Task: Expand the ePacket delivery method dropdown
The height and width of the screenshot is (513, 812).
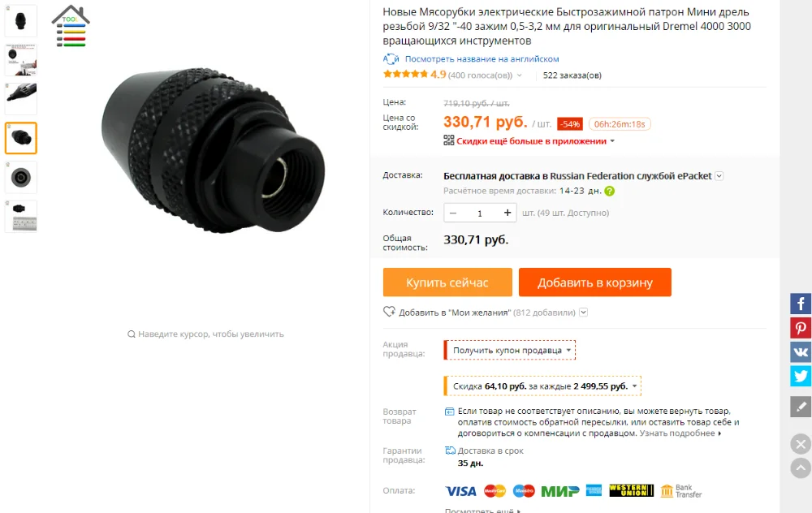Action: [x=719, y=176]
